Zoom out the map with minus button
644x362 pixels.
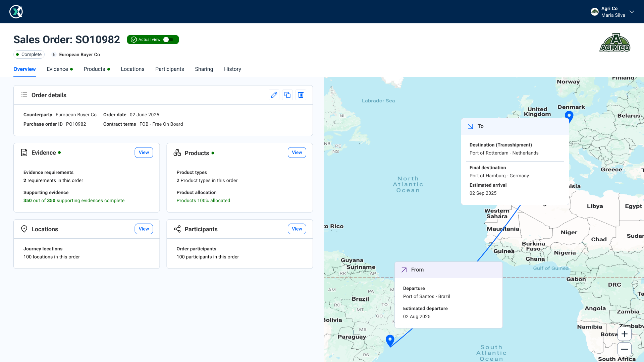click(x=624, y=349)
